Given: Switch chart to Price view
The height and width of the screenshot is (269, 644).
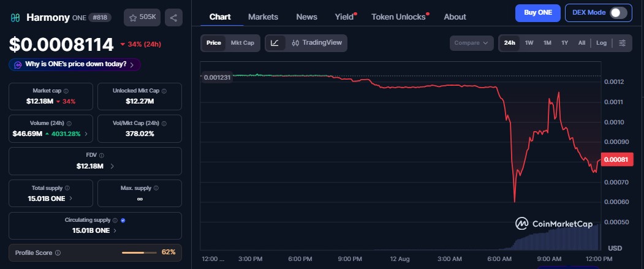Looking at the screenshot, I should (214, 43).
